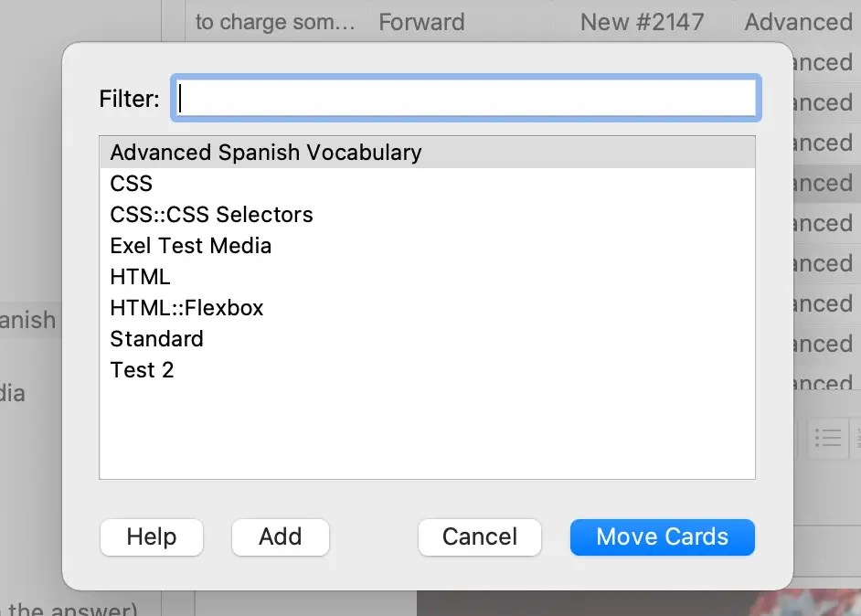Image resolution: width=861 pixels, height=616 pixels.
Task: Click the 'to charge som…' card cell
Action: pos(275,22)
